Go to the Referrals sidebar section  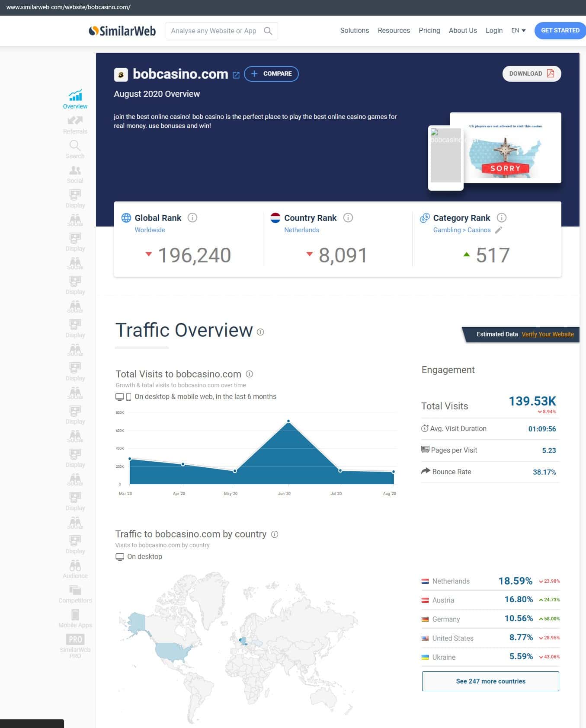[75, 125]
